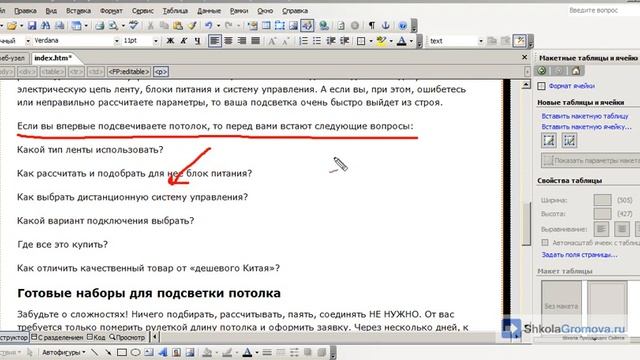Open a file with the Open toolbar icon
The height and width of the screenshot is (360, 640).
[12, 26]
